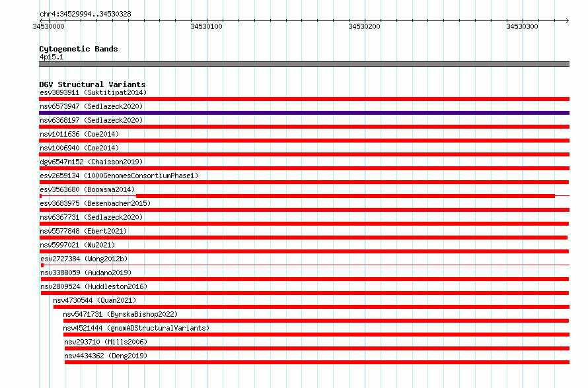Click the gray 4p15.1 cytogenetic band bar
Screen dimensions: 588x388
pos(304,64)
